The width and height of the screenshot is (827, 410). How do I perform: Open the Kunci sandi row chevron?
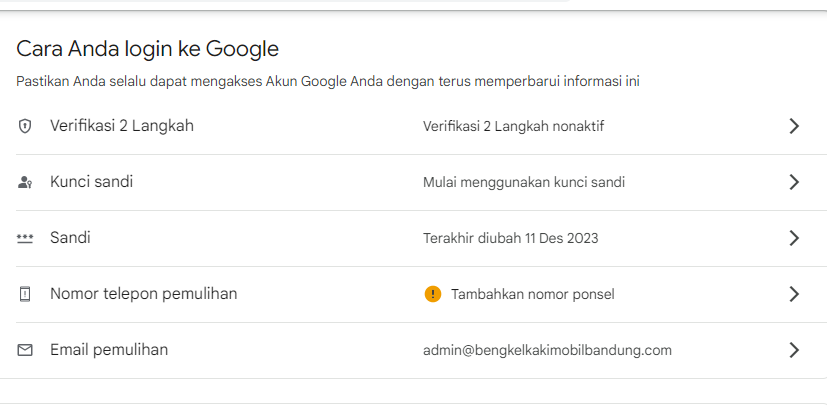pos(794,182)
